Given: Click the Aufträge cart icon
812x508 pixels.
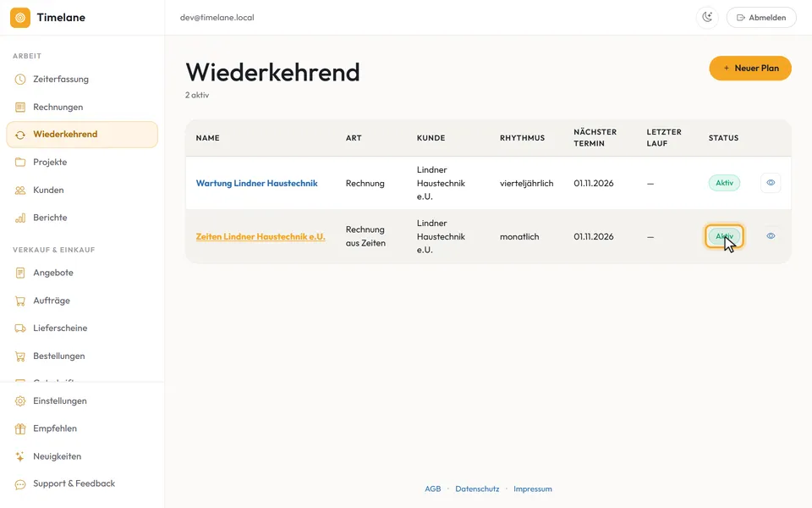Looking at the screenshot, I should pyautogui.click(x=20, y=301).
